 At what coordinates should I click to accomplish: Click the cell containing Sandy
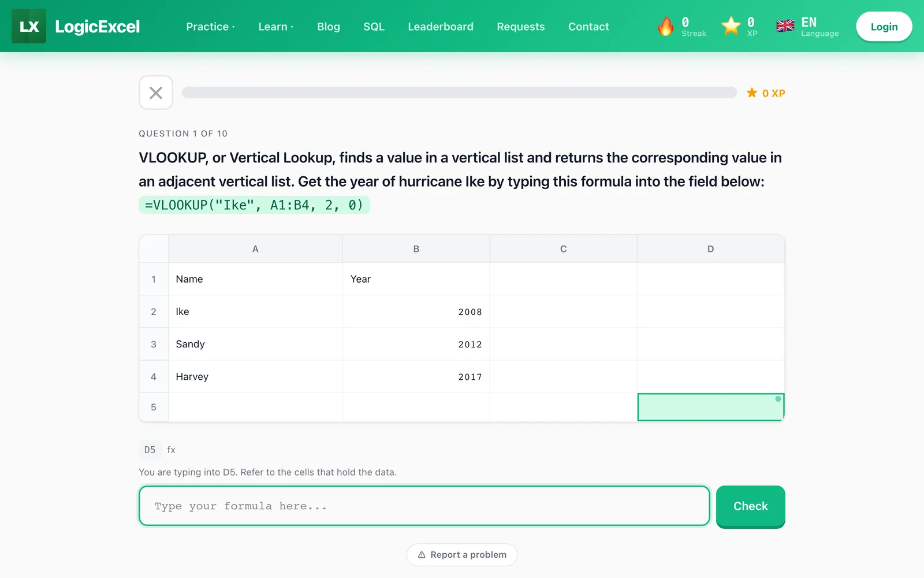tap(255, 344)
